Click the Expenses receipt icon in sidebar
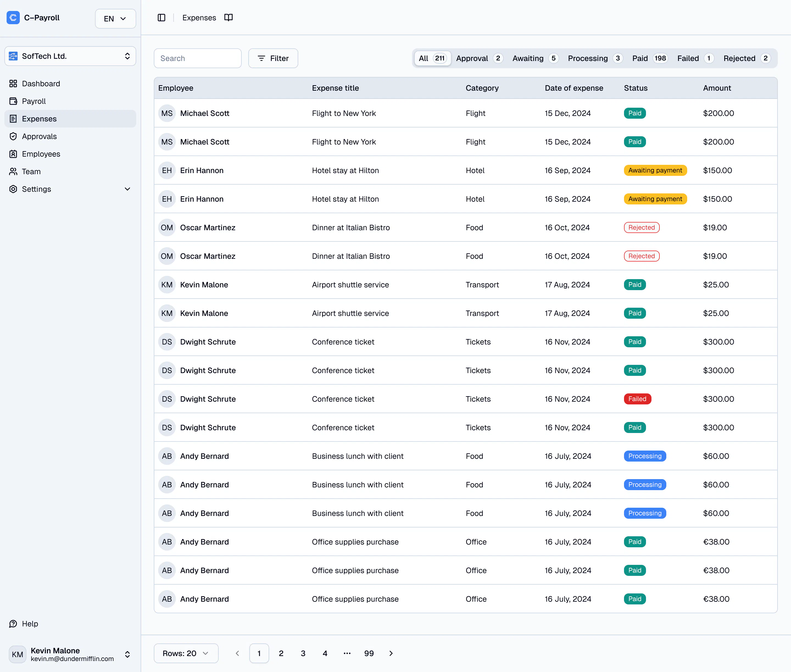The height and width of the screenshot is (672, 791). point(13,118)
